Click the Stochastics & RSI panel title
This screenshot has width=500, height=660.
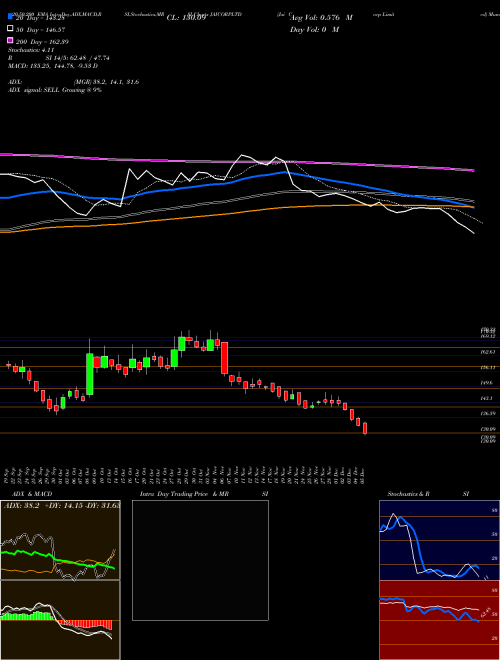pyautogui.click(x=428, y=494)
